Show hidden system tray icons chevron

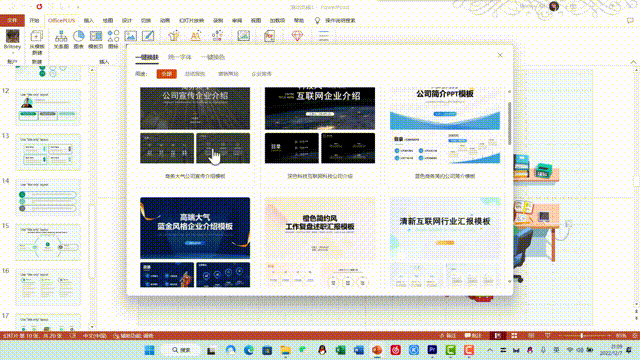(490, 350)
